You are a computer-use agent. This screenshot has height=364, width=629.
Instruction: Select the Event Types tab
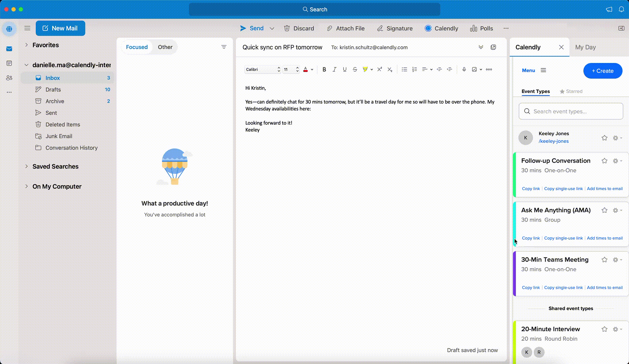click(536, 91)
